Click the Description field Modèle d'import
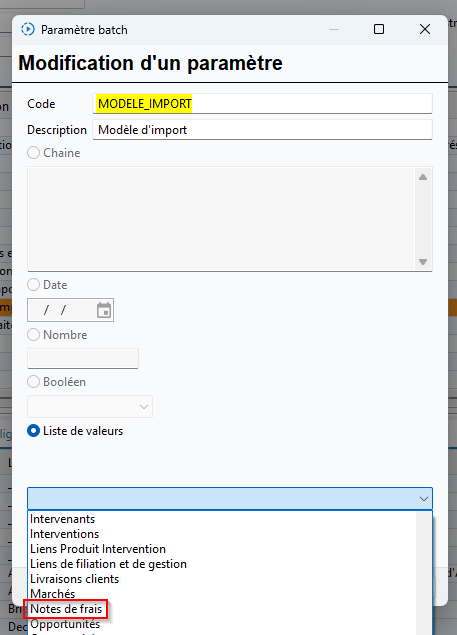The image size is (457, 635). (263, 130)
